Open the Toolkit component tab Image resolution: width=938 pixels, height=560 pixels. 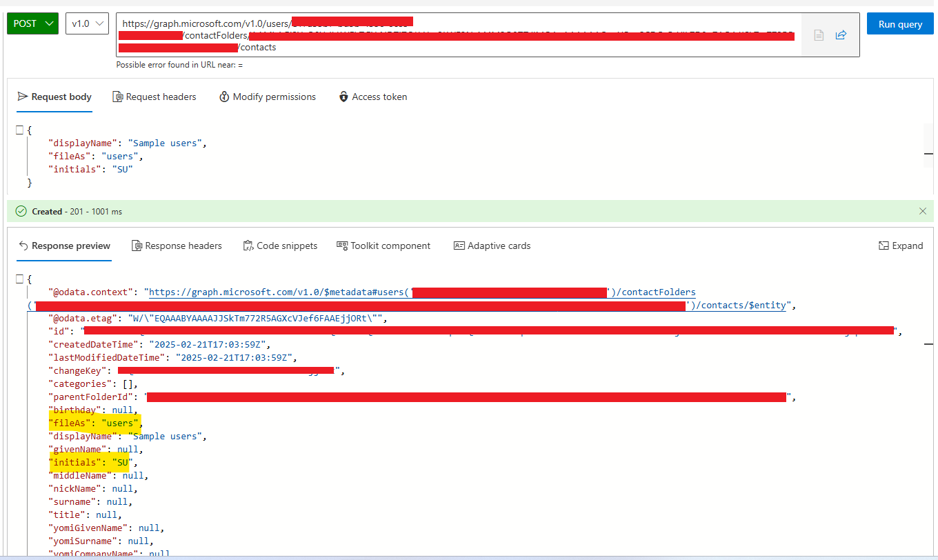[383, 246]
